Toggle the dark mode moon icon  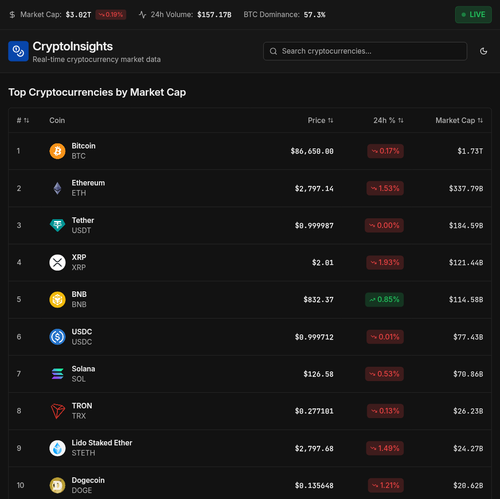483,51
